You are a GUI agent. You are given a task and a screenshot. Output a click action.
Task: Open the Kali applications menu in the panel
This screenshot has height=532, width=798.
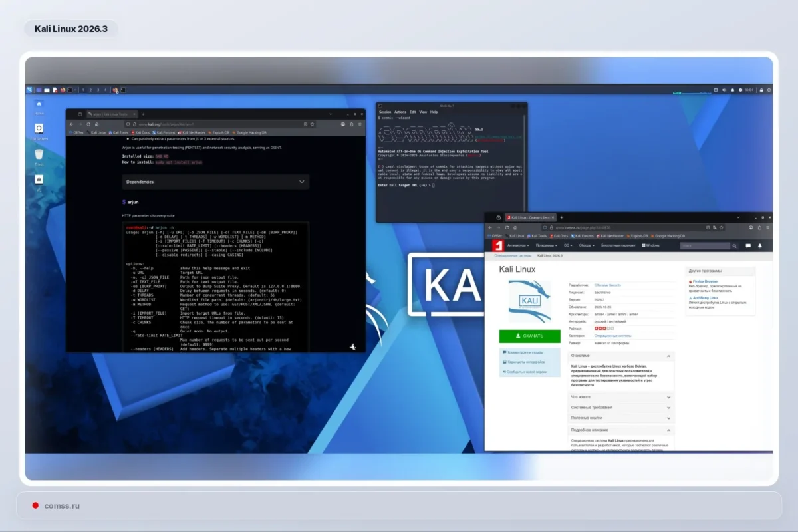tap(29, 90)
